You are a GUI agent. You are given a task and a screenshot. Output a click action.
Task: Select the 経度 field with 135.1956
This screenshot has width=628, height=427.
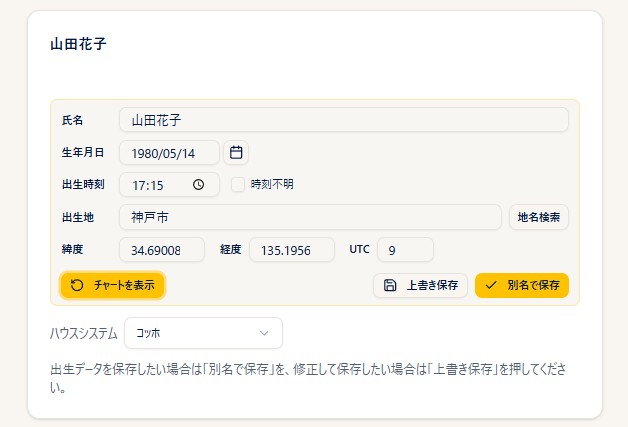(292, 250)
